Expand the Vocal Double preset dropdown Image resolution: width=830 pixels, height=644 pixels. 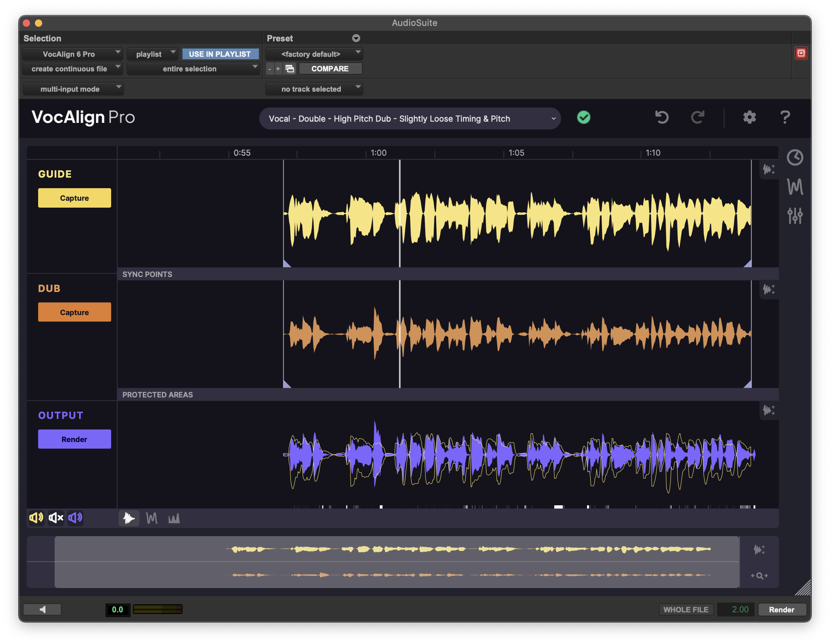pos(410,119)
